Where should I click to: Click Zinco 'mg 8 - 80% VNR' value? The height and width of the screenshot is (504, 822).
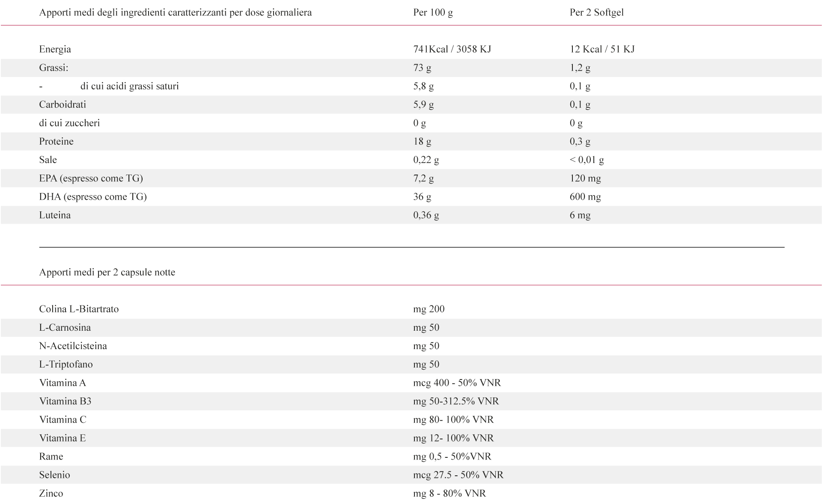pyautogui.click(x=450, y=493)
